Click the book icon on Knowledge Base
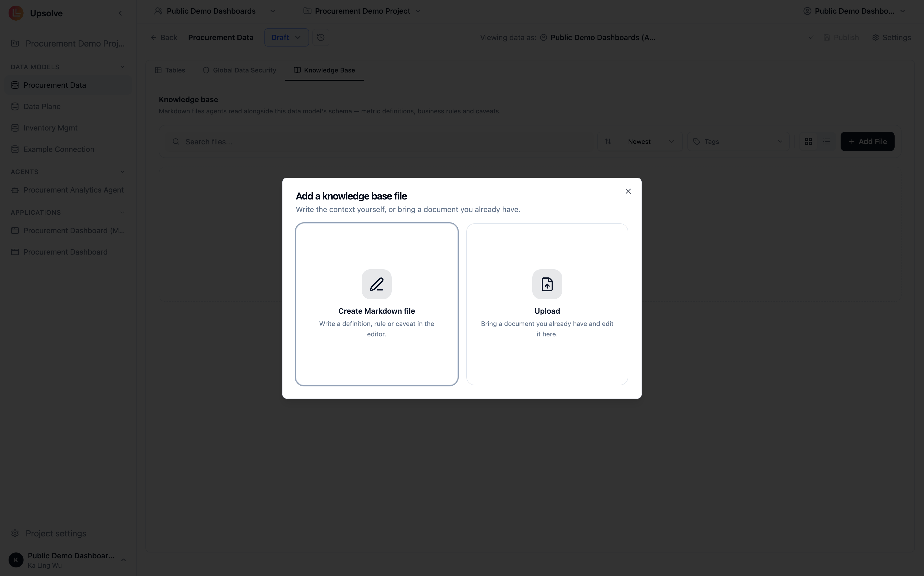 297,70
